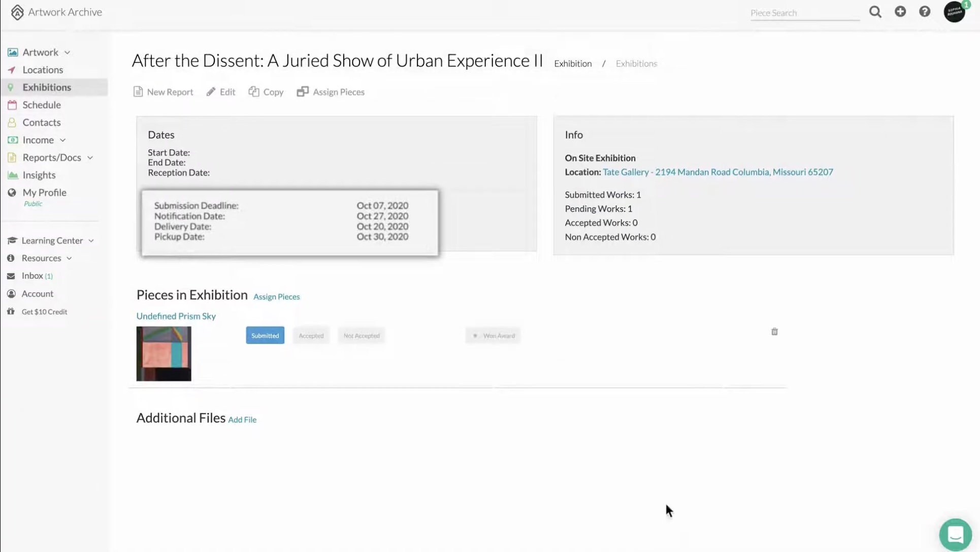Image resolution: width=980 pixels, height=552 pixels.
Task: Expand the Resources chevron
Action: (70, 259)
